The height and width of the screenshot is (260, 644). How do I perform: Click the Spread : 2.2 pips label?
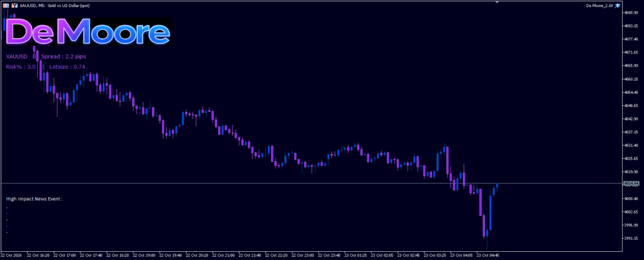point(64,57)
